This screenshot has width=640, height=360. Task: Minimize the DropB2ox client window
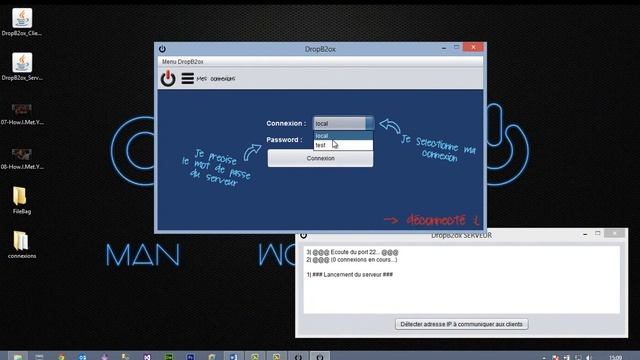tap(444, 48)
